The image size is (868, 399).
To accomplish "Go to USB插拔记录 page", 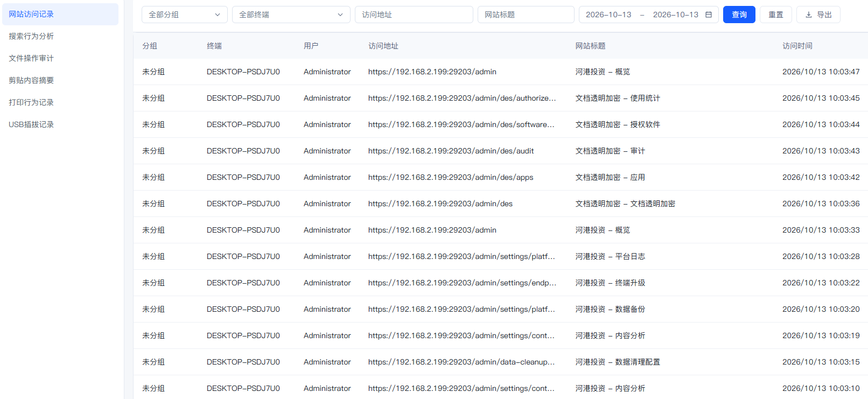I will click(x=60, y=124).
